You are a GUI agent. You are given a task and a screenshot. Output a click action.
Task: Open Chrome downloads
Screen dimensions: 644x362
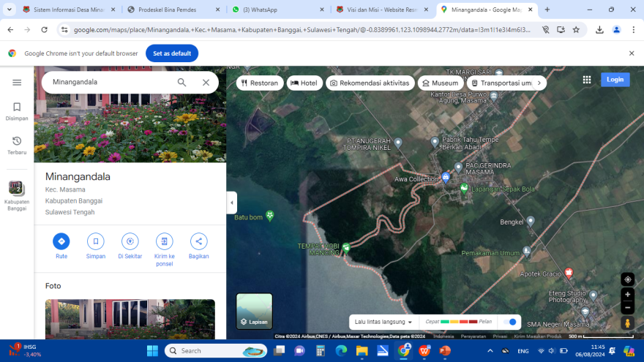(x=599, y=29)
